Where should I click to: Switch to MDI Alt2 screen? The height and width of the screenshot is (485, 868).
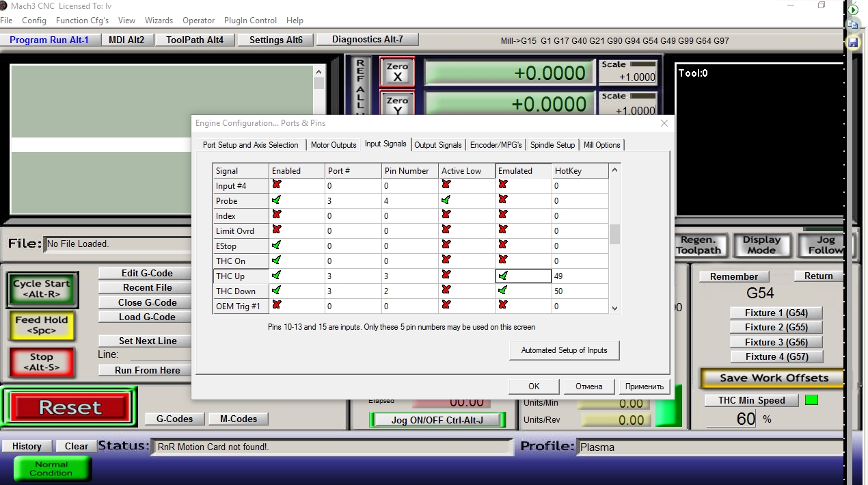(127, 40)
